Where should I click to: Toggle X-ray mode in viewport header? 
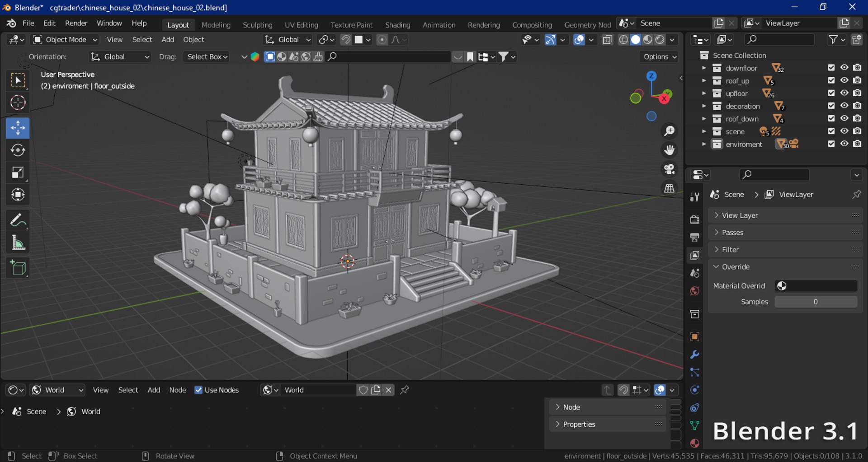tap(608, 40)
